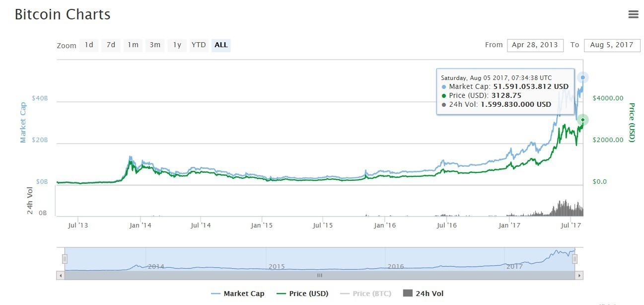Toggle the 24h Vol series in legend

tap(423, 294)
